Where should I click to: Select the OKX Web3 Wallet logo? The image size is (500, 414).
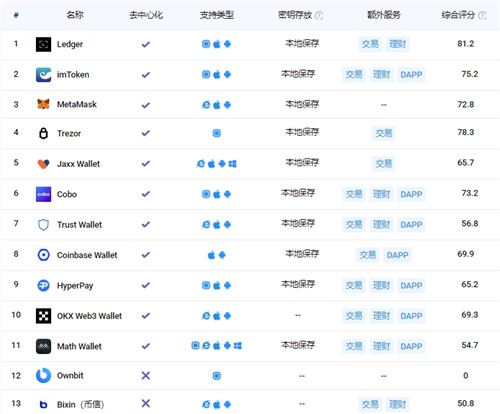(43, 316)
